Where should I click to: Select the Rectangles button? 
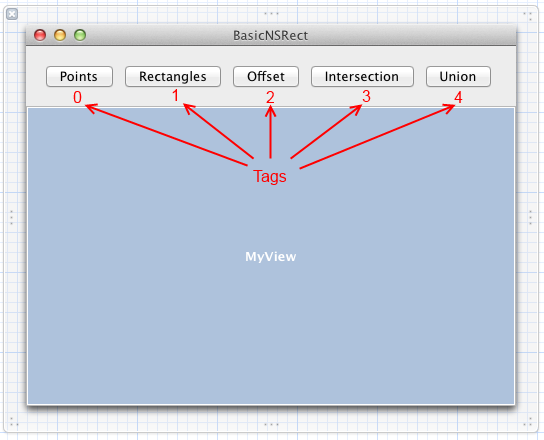[173, 76]
